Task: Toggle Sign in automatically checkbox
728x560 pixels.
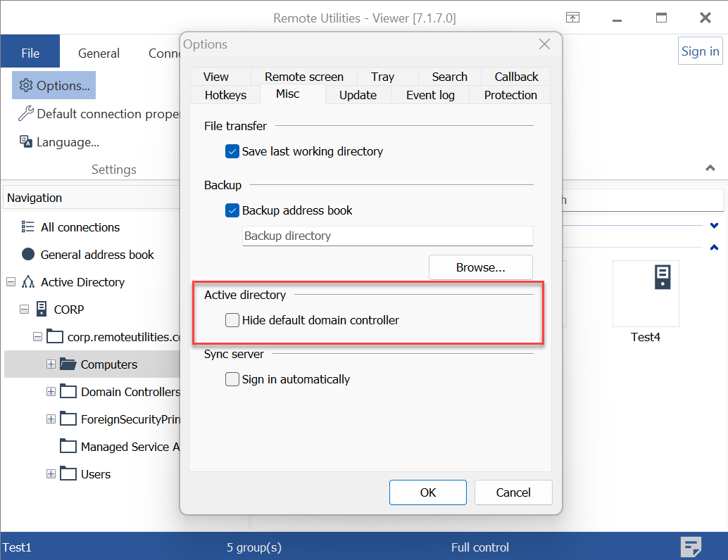Action: [232, 379]
